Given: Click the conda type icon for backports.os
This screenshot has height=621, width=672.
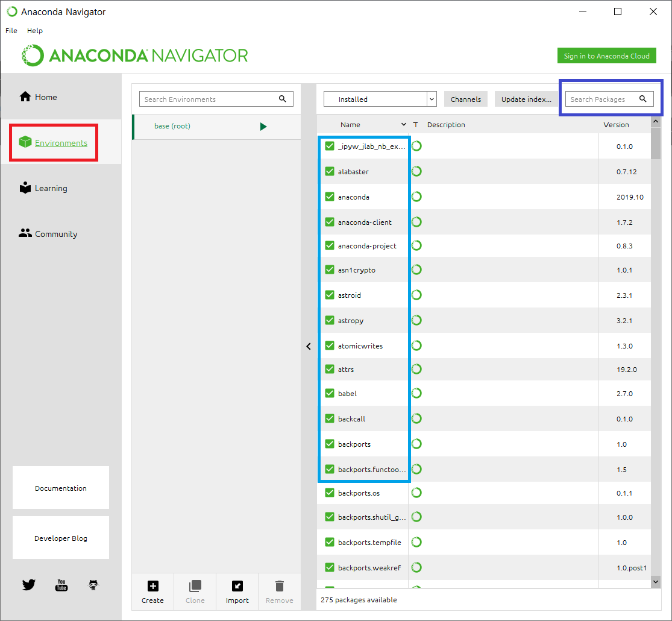Looking at the screenshot, I should tap(416, 493).
